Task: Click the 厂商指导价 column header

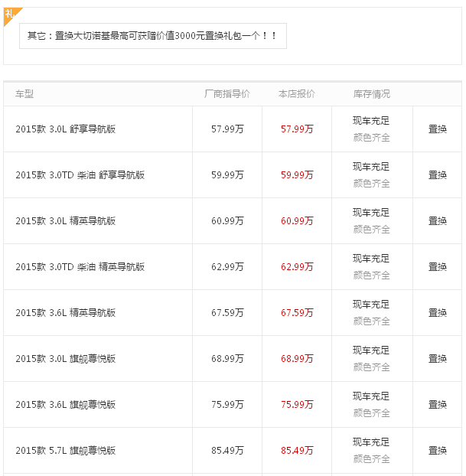Action: coord(227,94)
